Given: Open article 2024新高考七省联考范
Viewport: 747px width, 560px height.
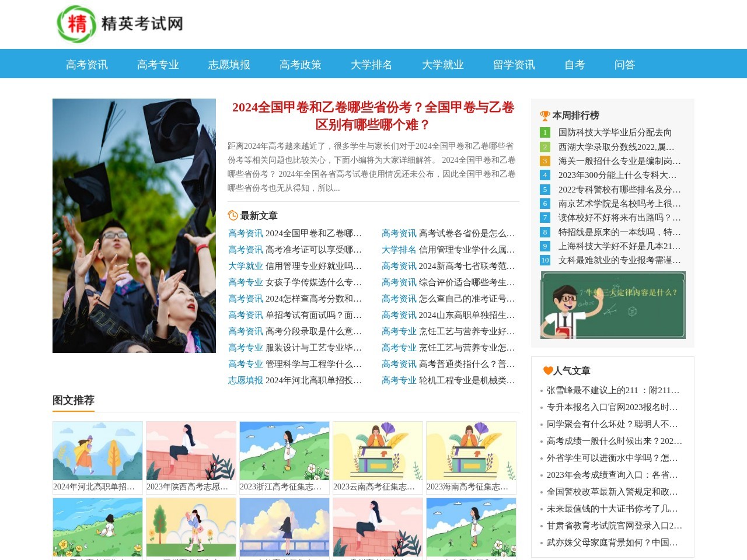Looking at the screenshot, I should [467, 266].
